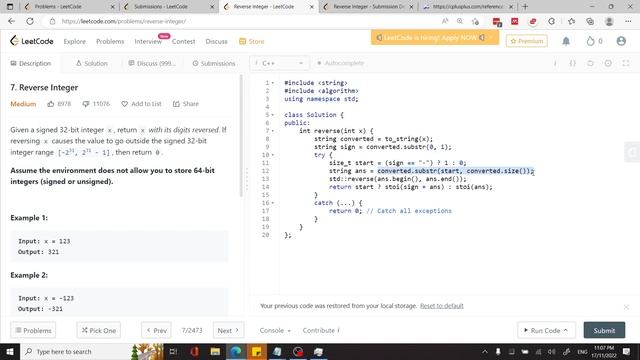Viewport: 640px width, 360px height.
Task: Open Task View on taskbar
Action: [x=173, y=351]
